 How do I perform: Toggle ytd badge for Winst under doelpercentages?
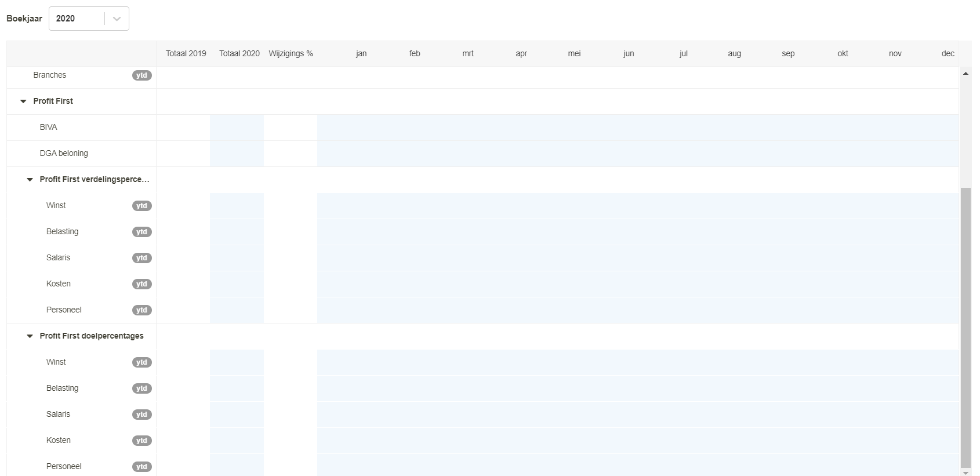tap(142, 362)
